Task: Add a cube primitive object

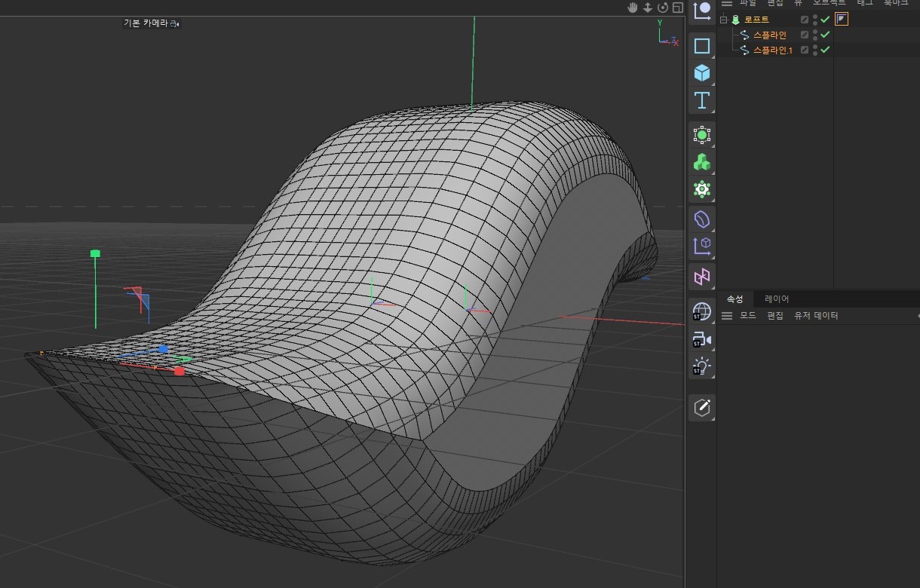Action: [702, 73]
